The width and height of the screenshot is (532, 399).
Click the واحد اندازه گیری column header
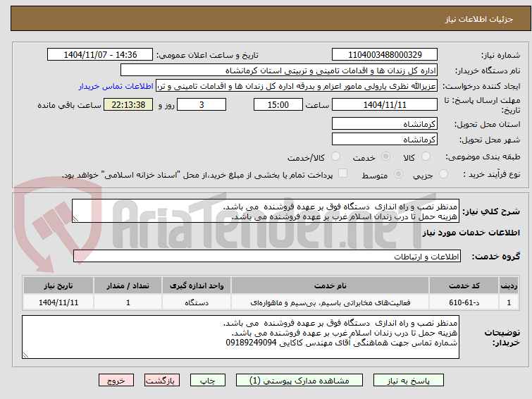[x=197, y=286]
